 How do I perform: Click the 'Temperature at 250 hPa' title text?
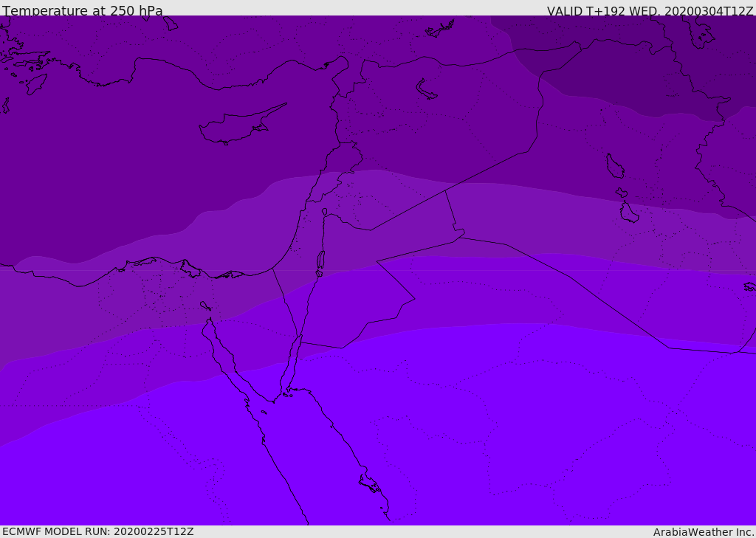click(x=83, y=10)
